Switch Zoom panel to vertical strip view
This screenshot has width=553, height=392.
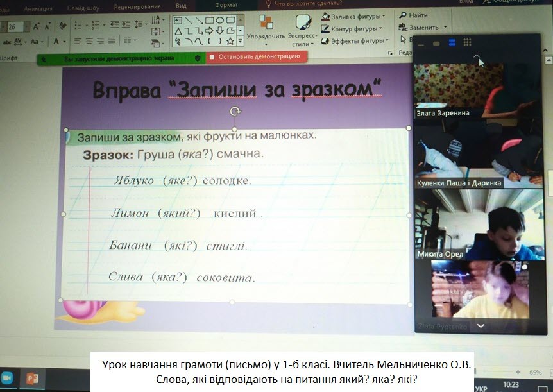452,43
